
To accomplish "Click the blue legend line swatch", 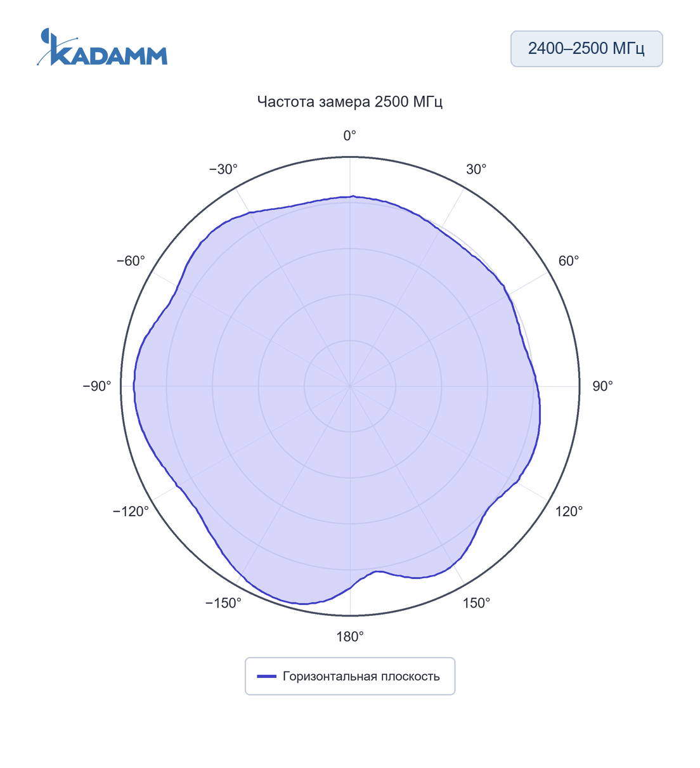I will (267, 676).
